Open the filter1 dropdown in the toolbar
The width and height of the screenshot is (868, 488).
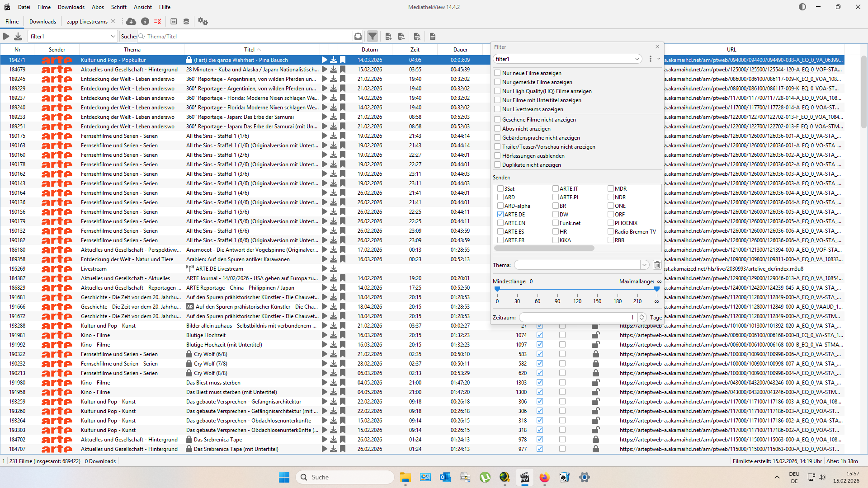coord(113,36)
